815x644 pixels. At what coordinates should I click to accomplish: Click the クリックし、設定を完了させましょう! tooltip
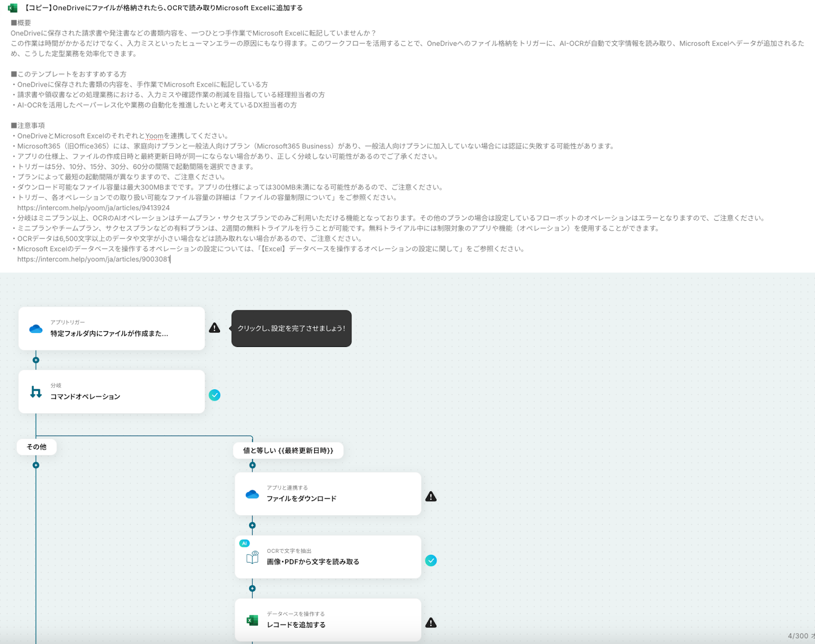[291, 329]
